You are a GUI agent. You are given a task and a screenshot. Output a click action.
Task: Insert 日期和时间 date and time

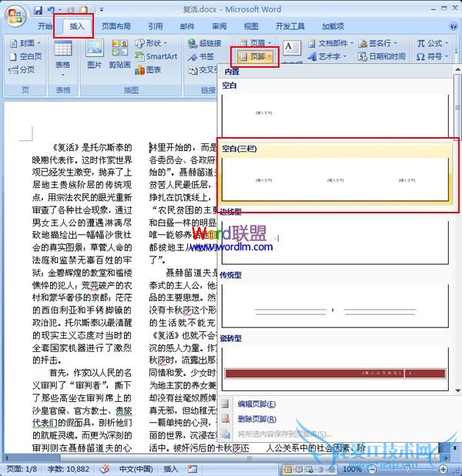click(x=382, y=56)
